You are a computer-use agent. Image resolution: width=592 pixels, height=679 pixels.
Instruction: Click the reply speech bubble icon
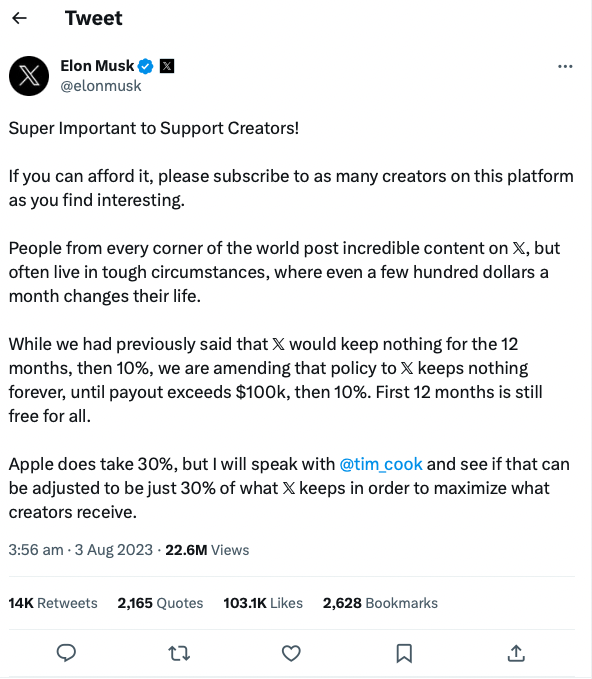coord(66,653)
